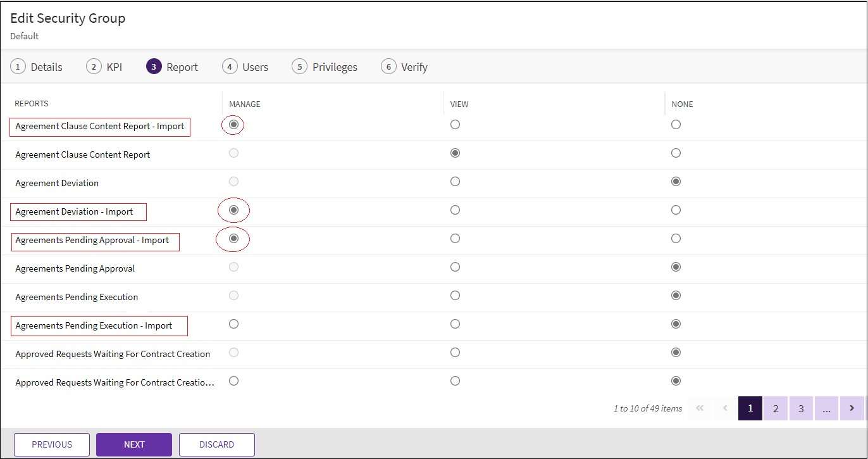This screenshot has width=868, height=459.
Task: Open the Users step
Action: tap(245, 66)
